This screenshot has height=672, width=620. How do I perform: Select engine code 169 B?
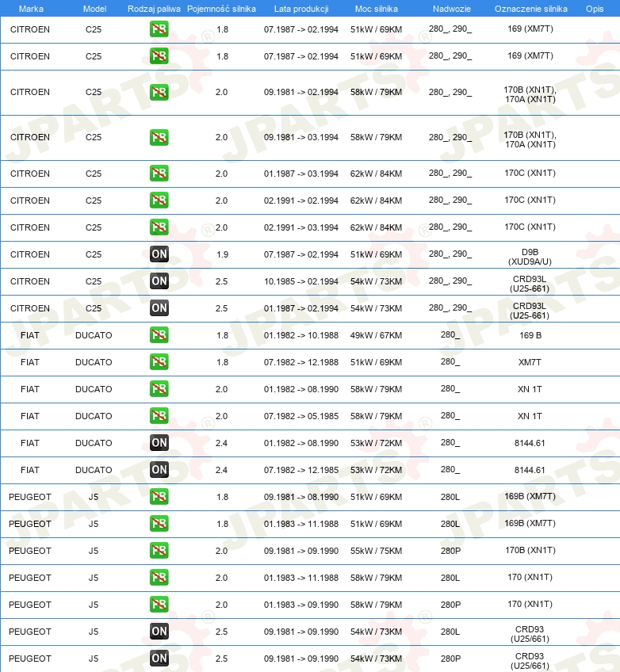point(530,335)
